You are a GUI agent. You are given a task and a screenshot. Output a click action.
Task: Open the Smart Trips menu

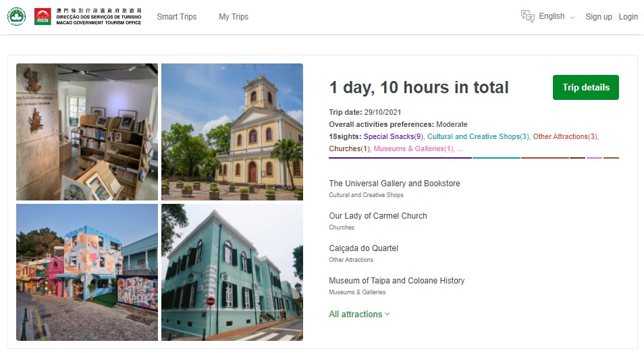click(x=177, y=17)
